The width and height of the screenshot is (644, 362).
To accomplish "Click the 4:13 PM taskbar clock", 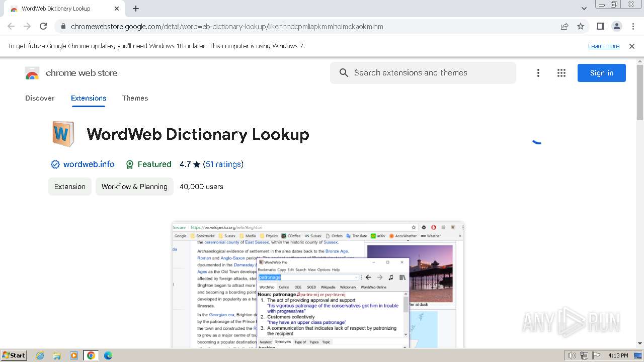I will tap(618, 355).
